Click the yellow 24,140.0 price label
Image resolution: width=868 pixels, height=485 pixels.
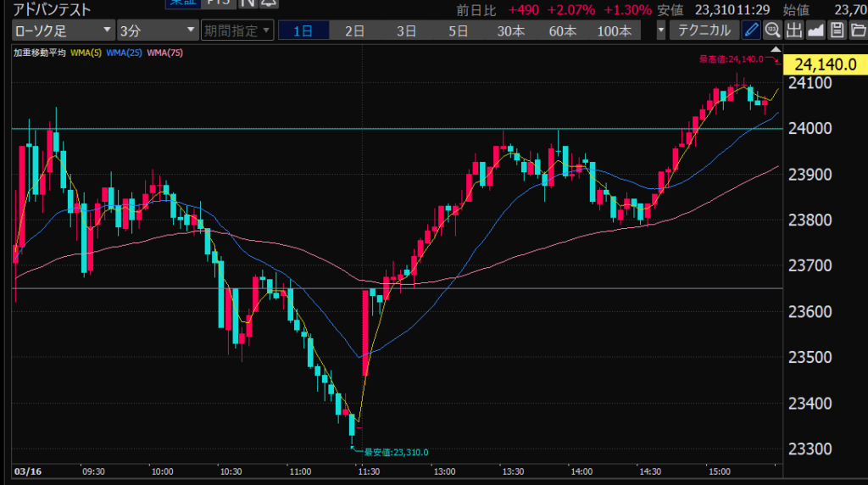825,64
